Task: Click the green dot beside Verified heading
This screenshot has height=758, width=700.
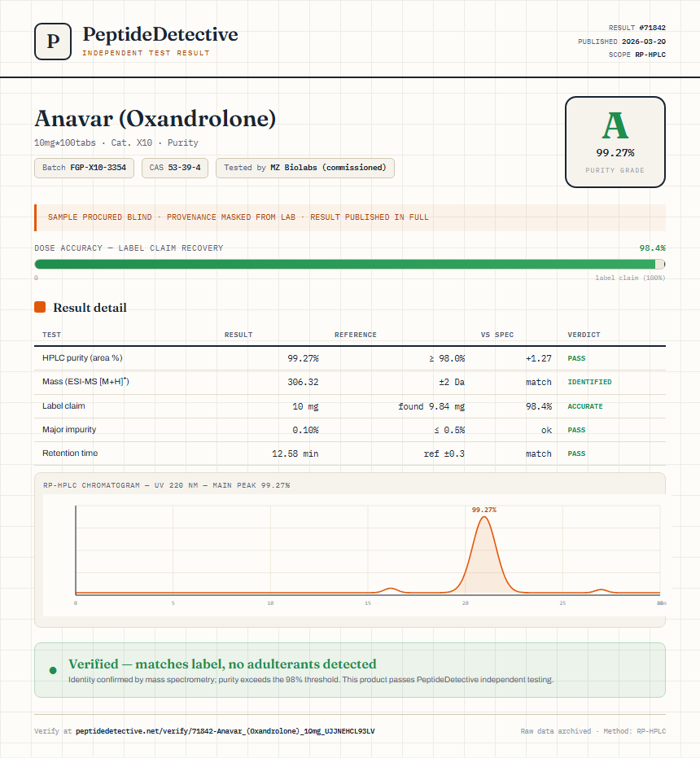Action: click(x=53, y=670)
